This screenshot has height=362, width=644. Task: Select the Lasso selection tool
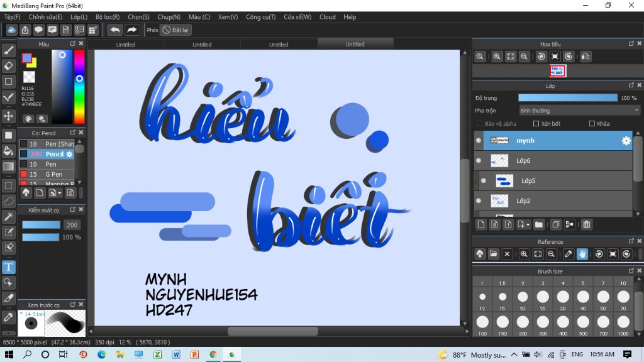[x=9, y=201]
